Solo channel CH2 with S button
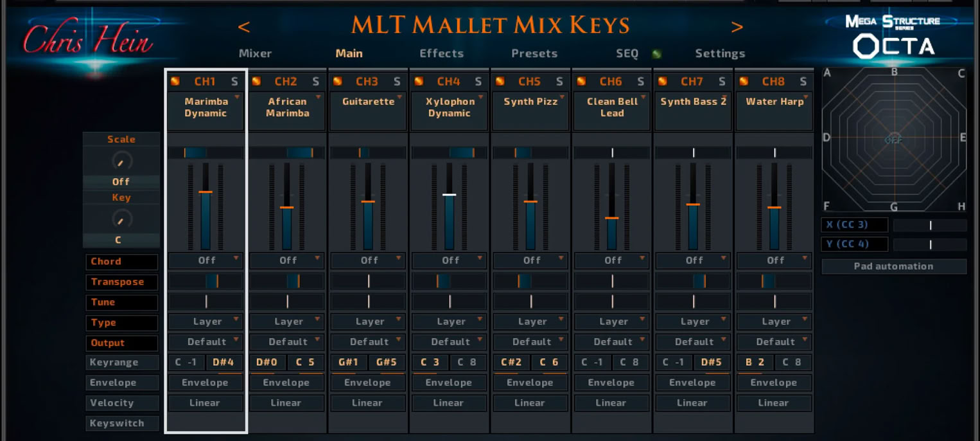 pyautogui.click(x=315, y=82)
